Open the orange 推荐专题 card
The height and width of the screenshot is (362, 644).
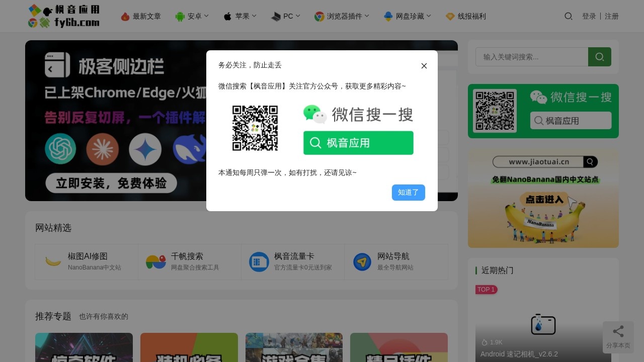tap(189, 347)
